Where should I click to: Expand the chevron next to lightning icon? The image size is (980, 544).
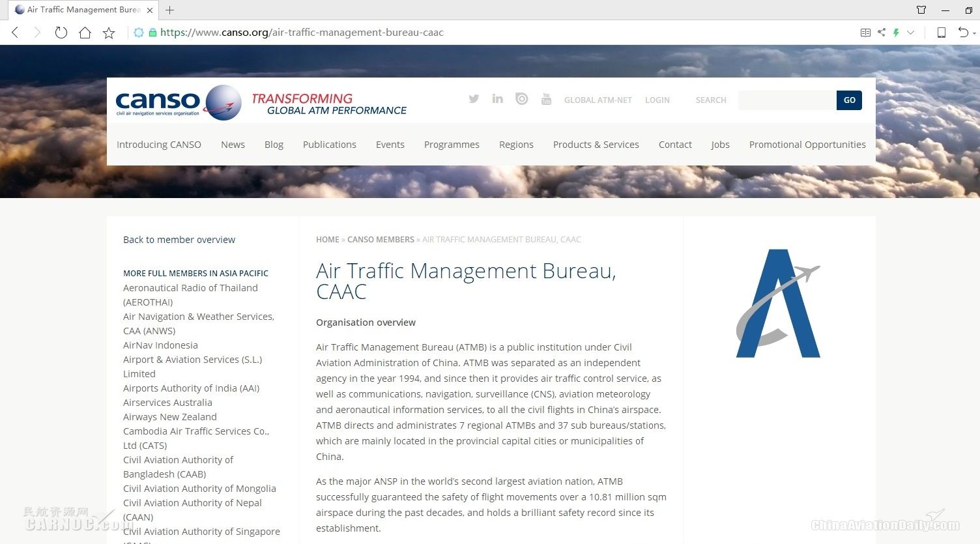(911, 33)
